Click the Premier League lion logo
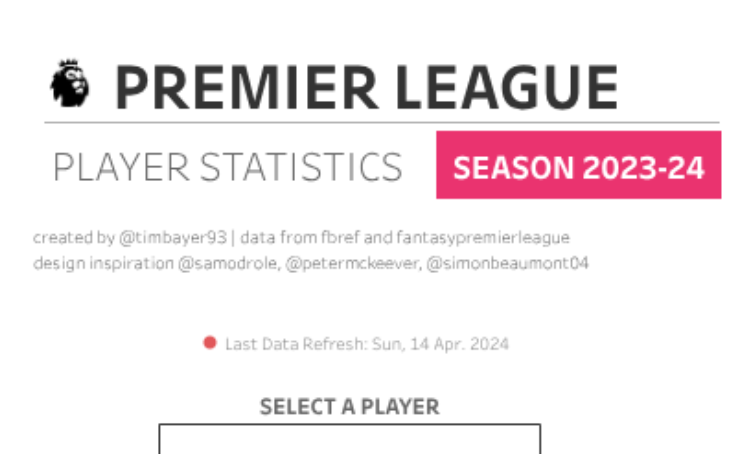This screenshot has width=736, height=454. pyautogui.click(x=70, y=84)
